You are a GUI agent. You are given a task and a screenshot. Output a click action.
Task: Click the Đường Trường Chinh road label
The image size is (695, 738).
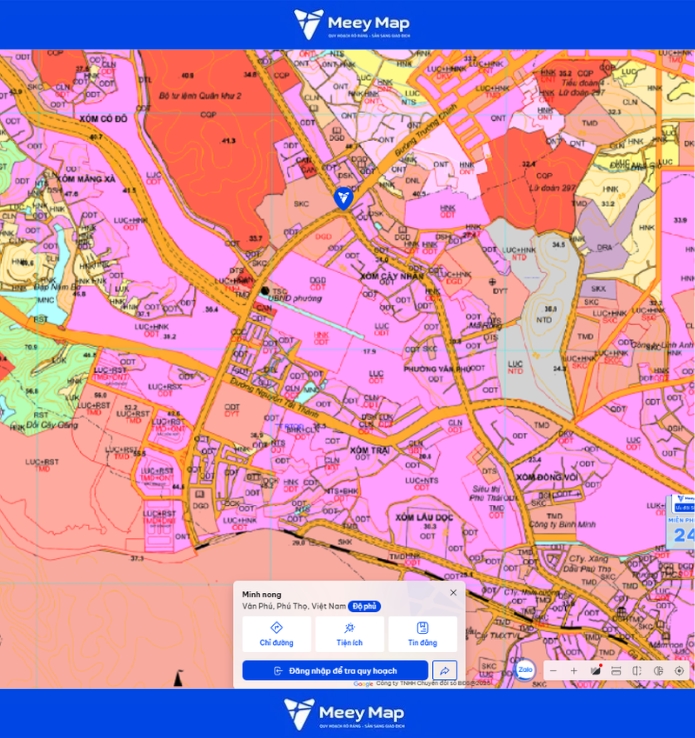click(x=426, y=128)
